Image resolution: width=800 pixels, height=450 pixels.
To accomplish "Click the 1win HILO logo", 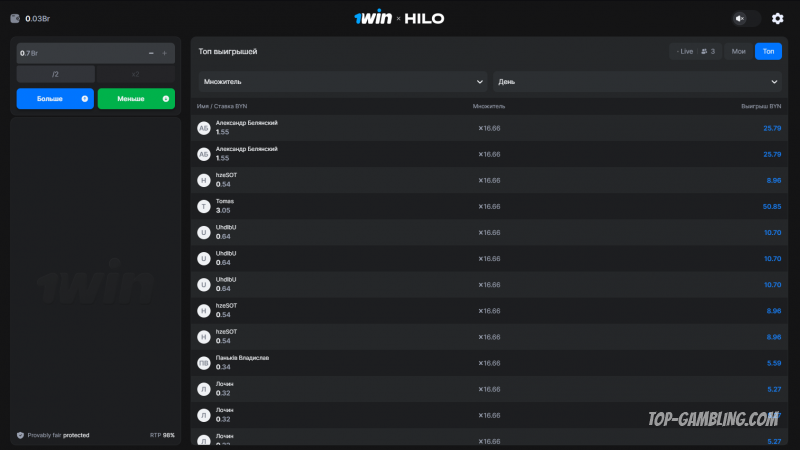I will 399,18.
